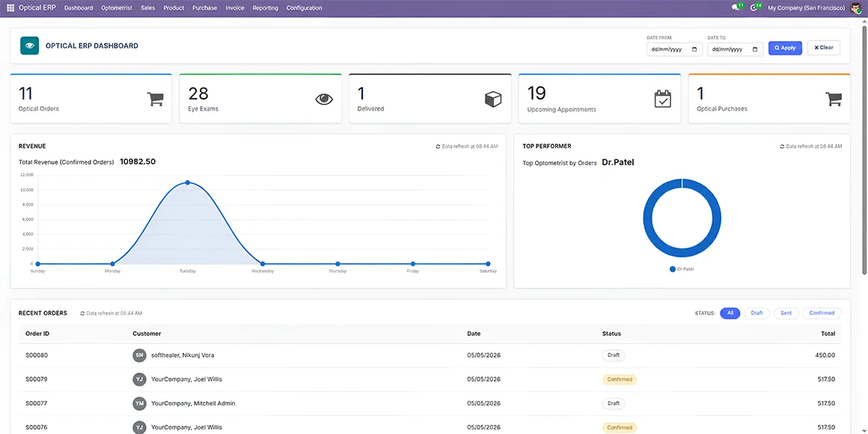Open the Date To calendar picker

(755, 49)
